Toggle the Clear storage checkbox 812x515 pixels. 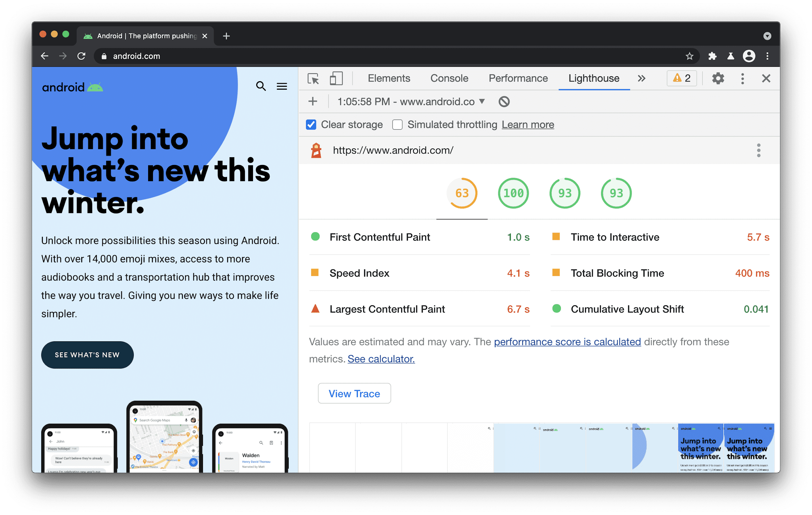tap(311, 125)
